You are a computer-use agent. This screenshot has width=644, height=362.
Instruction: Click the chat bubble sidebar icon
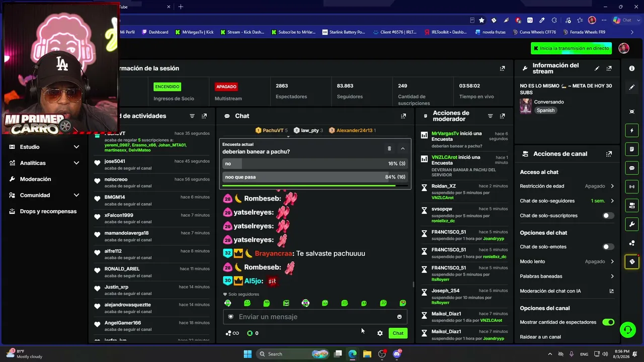point(632,168)
